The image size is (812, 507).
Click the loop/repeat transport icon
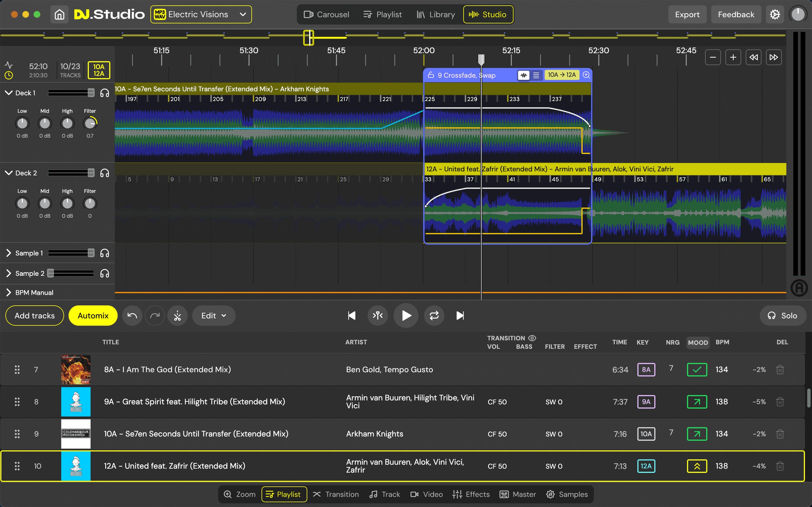click(x=433, y=316)
